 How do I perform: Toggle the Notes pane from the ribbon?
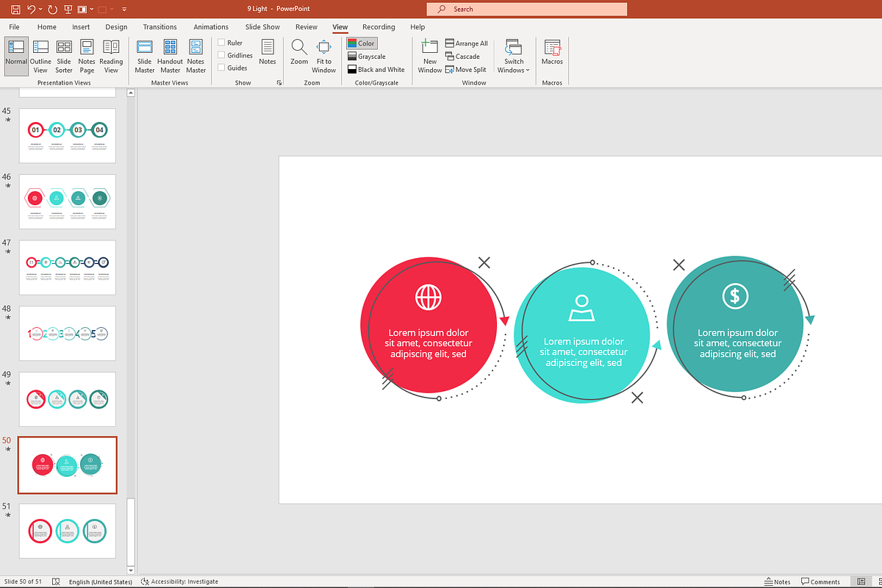pos(268,52)
